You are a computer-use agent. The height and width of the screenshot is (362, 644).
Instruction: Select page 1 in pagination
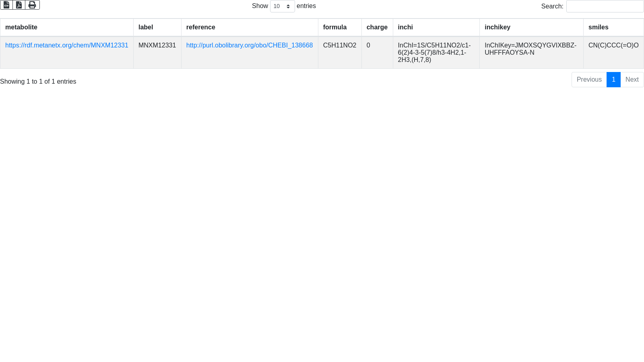(x=613, y=80)
